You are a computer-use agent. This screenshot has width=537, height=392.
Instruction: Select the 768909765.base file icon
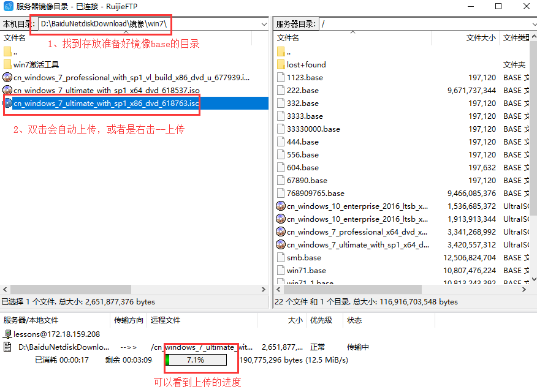point(281,194)
